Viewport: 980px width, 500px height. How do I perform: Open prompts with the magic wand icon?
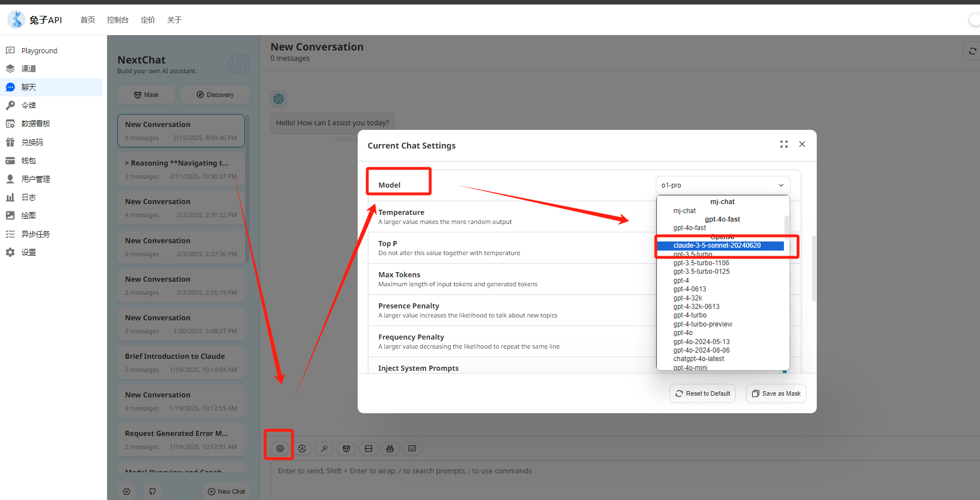[x=324, y=448]
